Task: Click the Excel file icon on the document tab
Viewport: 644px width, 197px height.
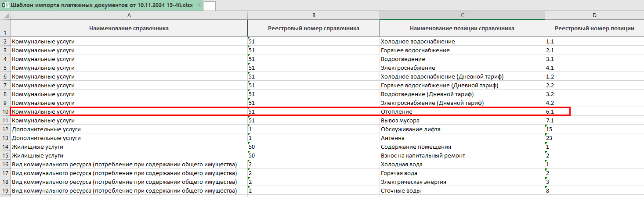Action: [5, 5]
